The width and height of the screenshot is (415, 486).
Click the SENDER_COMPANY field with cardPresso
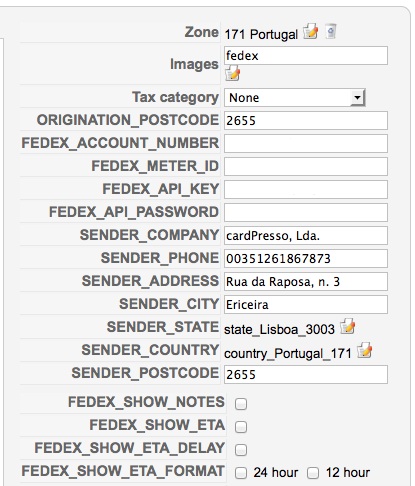tap(306, 236)
